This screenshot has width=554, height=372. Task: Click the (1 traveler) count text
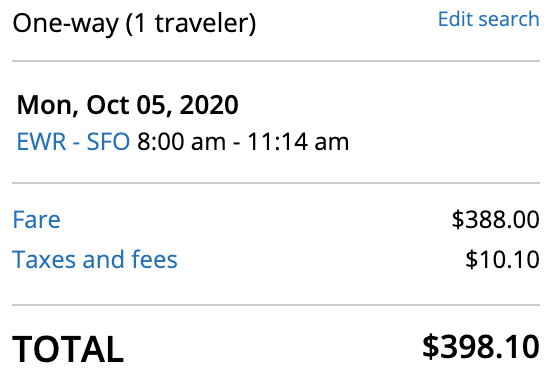(x=191, y=24)
